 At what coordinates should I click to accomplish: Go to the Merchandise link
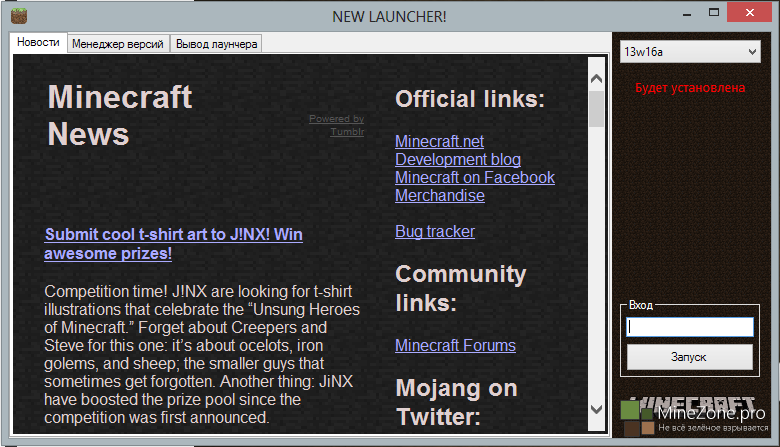click(439, 196)
